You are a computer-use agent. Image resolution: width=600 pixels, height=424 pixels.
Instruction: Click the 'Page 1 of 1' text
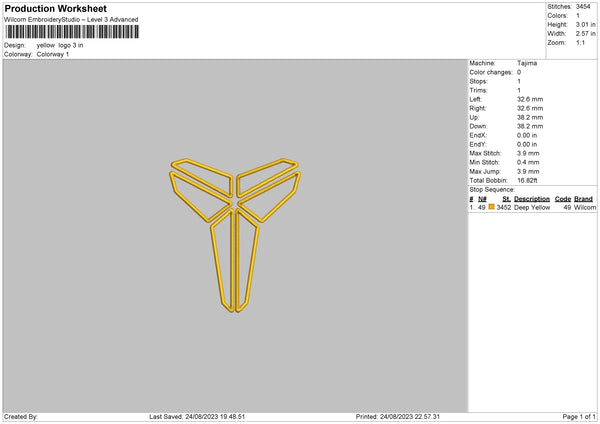pos(579,417)
